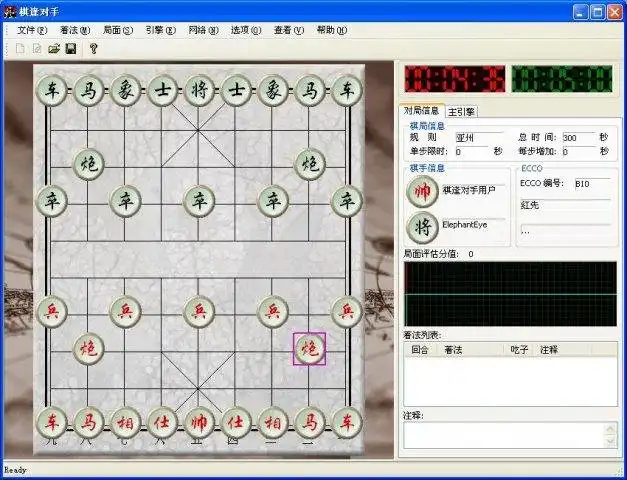This screenshot has width=627, height=480.
Task: Click the 吃子 column header
Action: point(519,350)
